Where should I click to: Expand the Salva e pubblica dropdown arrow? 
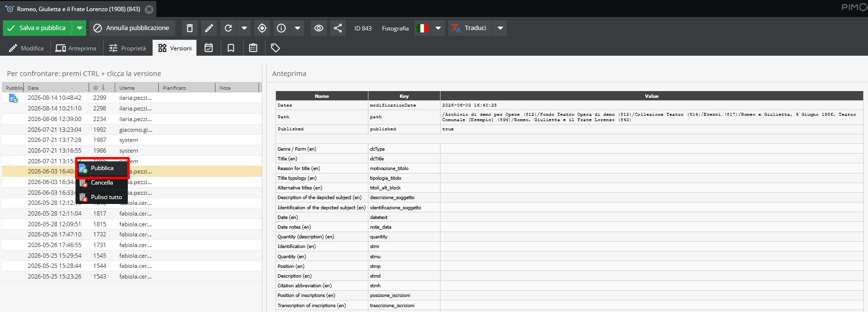click(x=79, y=28)
